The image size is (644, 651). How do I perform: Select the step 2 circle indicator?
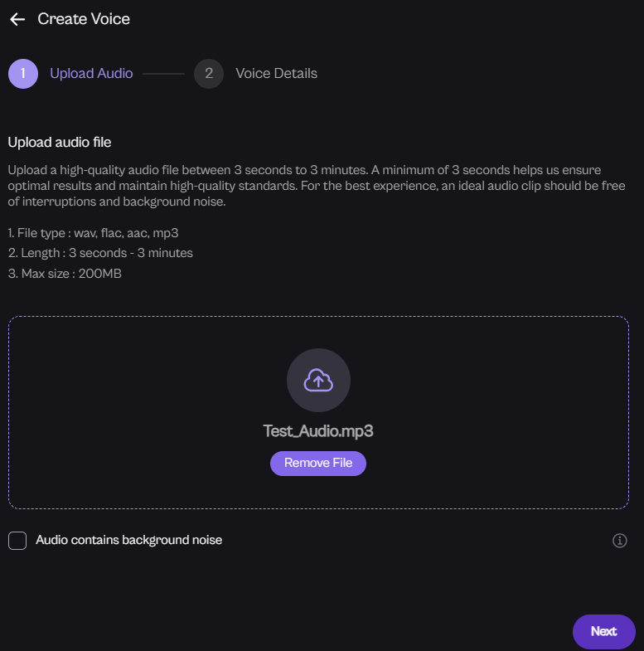209,73
